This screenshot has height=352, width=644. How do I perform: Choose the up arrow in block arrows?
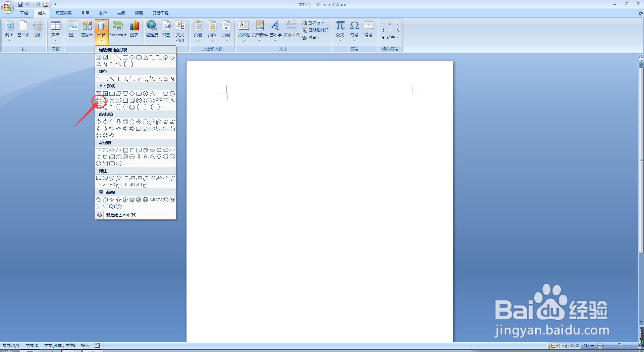pyautogui.click(x=112, y=122)
